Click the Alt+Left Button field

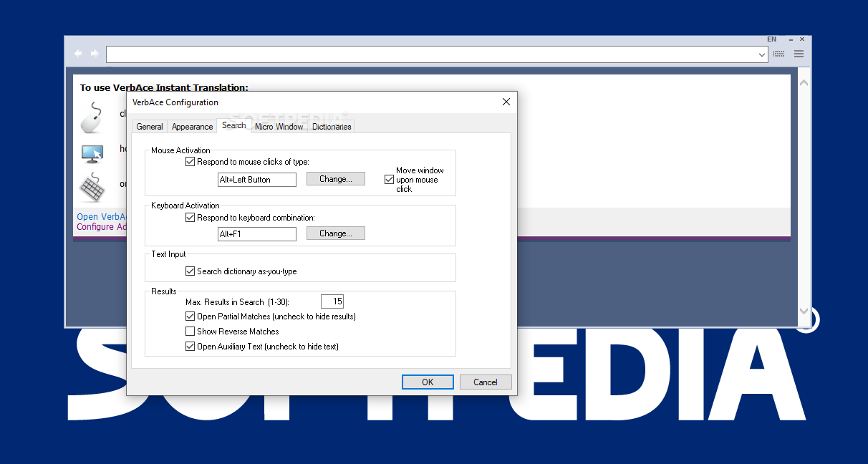pos(257,180)
